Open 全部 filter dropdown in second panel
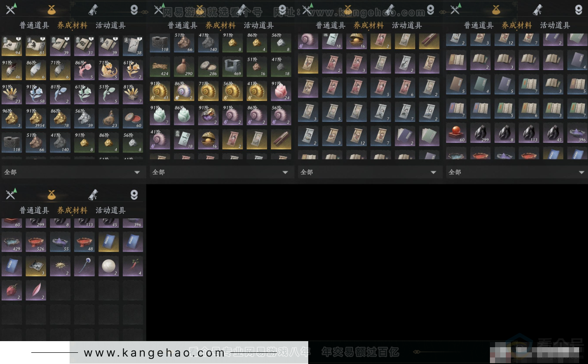Screen dimensions: 588x364 pos(221,172)
